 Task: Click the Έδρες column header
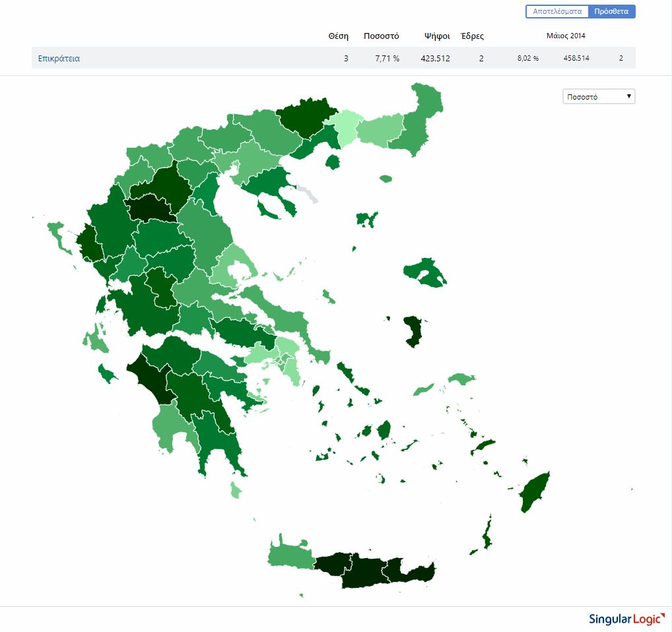(x=472, y=36)
